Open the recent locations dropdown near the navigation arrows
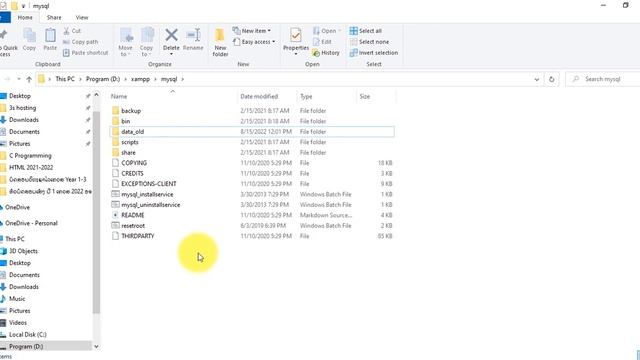 pyautogui.click(x=19, y=79)
